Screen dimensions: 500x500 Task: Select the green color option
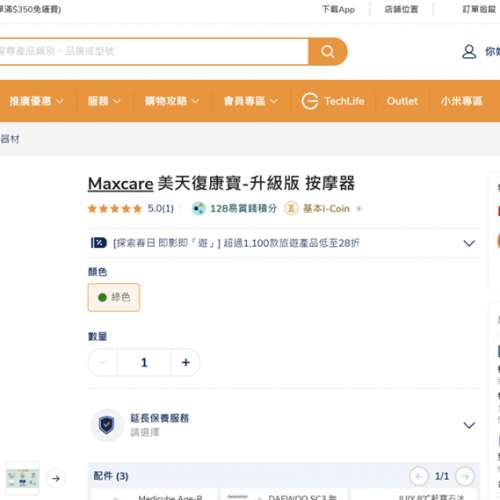pyautogui.click(x=114, y=297)
